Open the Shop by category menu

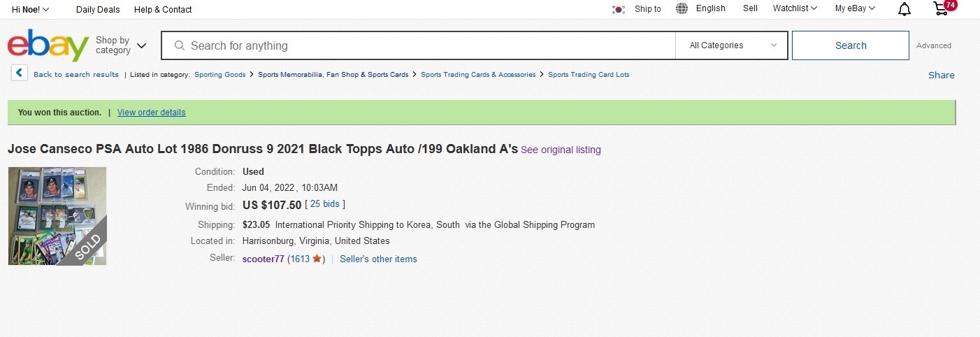(121, 45)
